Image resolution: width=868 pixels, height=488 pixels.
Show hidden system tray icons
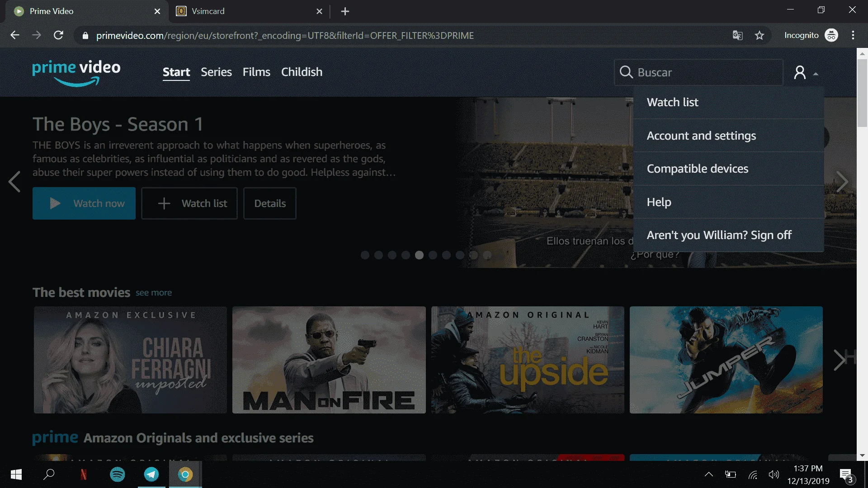pos(709,474)
